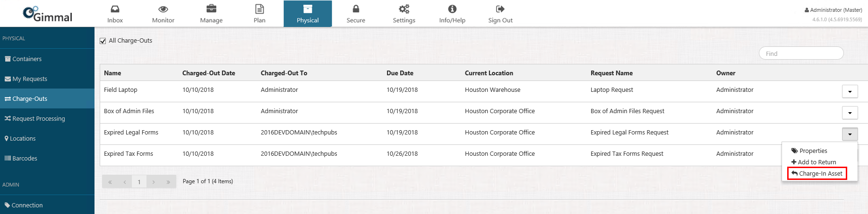Click the Sign Out icon
Screen dimensions: 868x214
(x=500, y=9)
